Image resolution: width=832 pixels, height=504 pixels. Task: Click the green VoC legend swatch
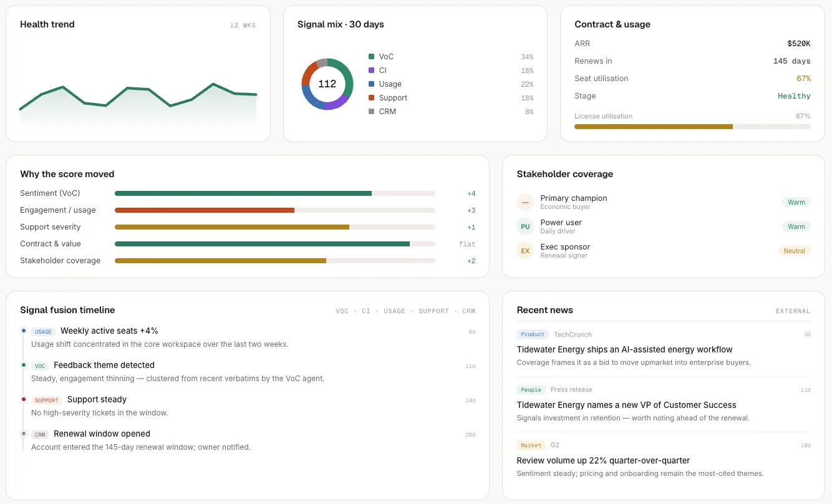click(x=372, y=57)
